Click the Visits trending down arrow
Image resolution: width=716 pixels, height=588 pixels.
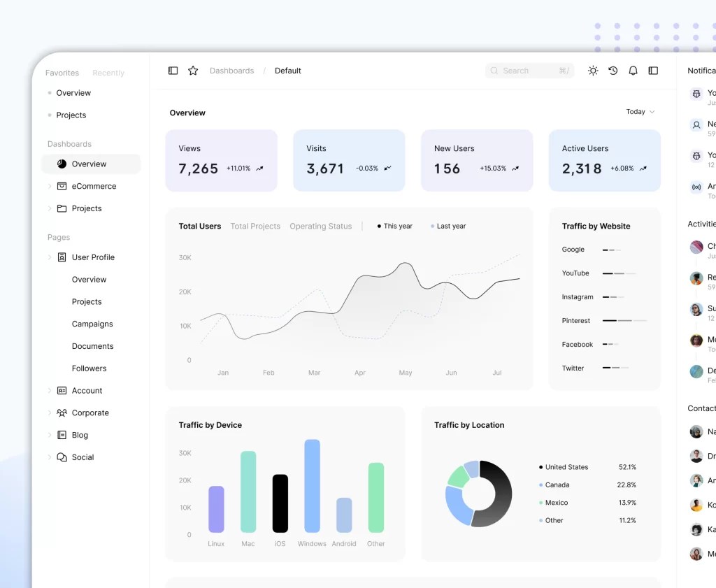tap(387, 168)
